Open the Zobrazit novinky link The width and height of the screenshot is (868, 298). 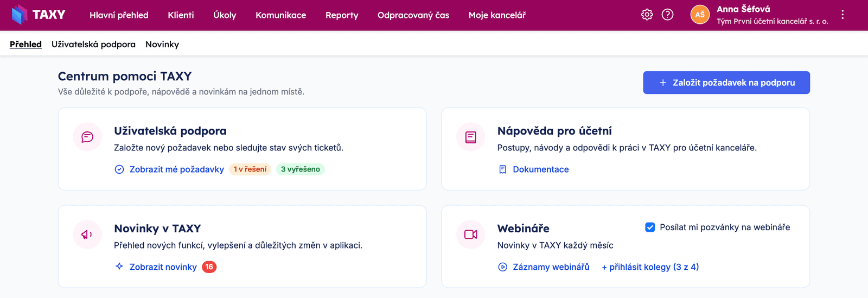(163, 267)
